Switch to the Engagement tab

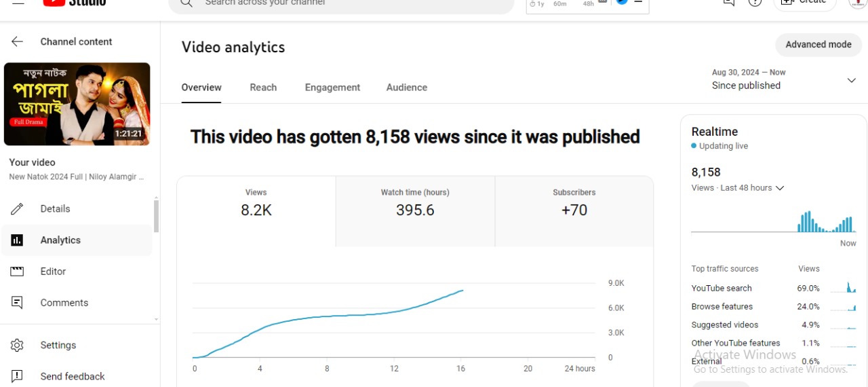(332, 88)
